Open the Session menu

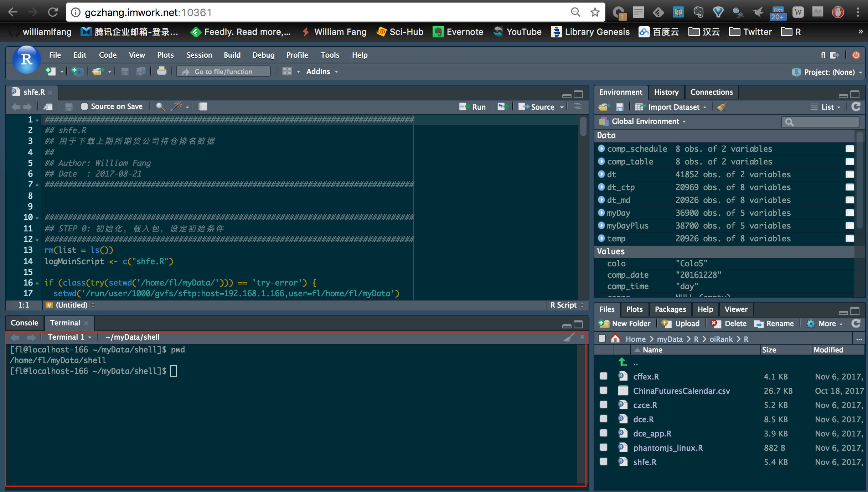point(199,55)
